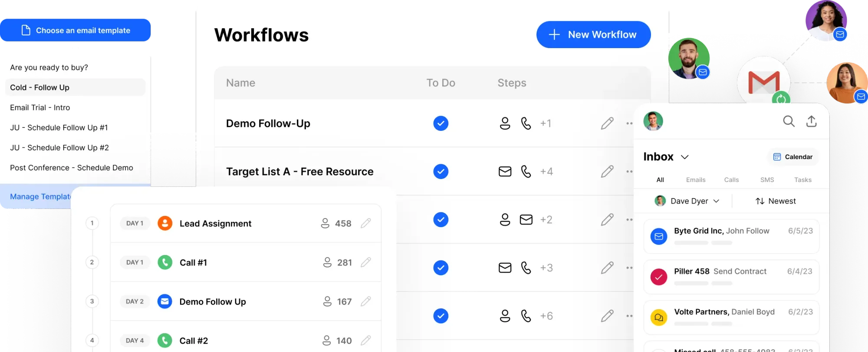Open the Manage Templates link
This screenshot has height=352, width=868.
pos(39,196)
